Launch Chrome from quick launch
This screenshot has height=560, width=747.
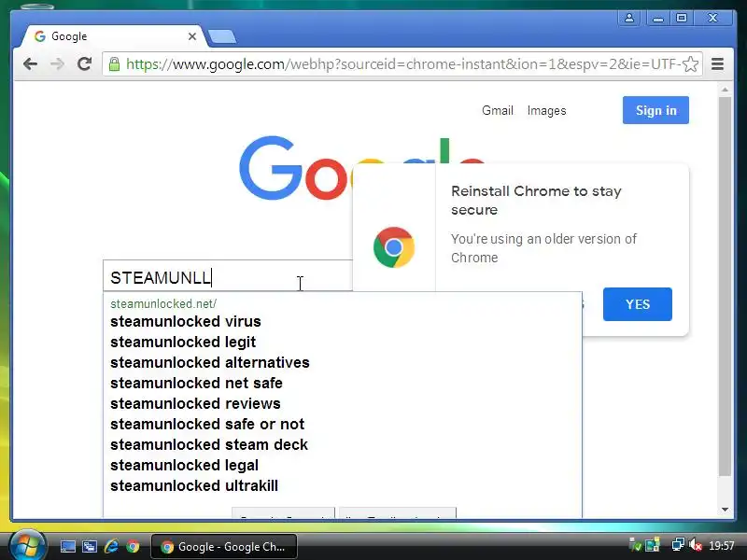point(133,546)
